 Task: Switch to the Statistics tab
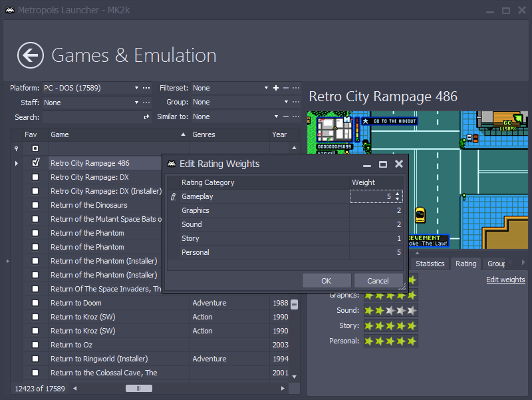(430, 264)
